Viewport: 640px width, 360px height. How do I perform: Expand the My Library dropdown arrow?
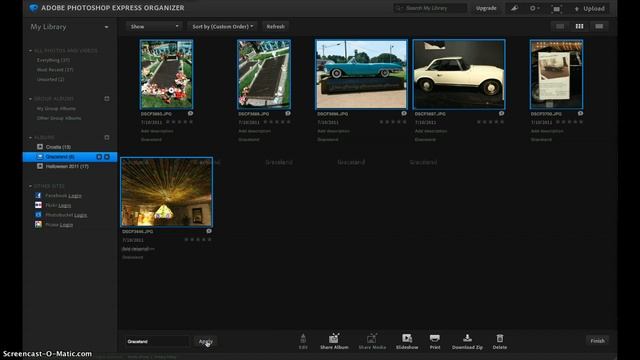tap(107, 27)
